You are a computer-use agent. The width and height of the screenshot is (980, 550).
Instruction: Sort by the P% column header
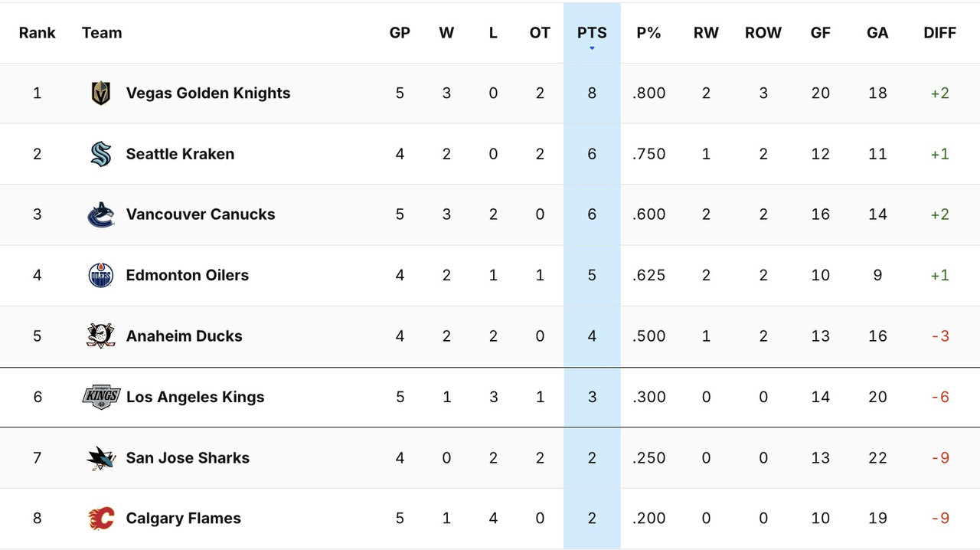pos(648,33)
